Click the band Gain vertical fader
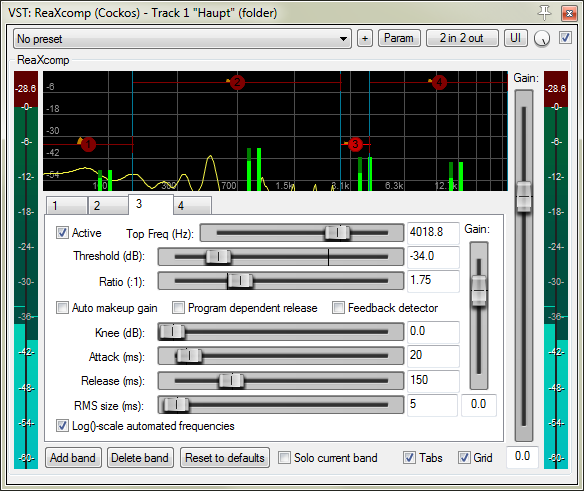The image size is (584, 491). click(x=479, y=291)
